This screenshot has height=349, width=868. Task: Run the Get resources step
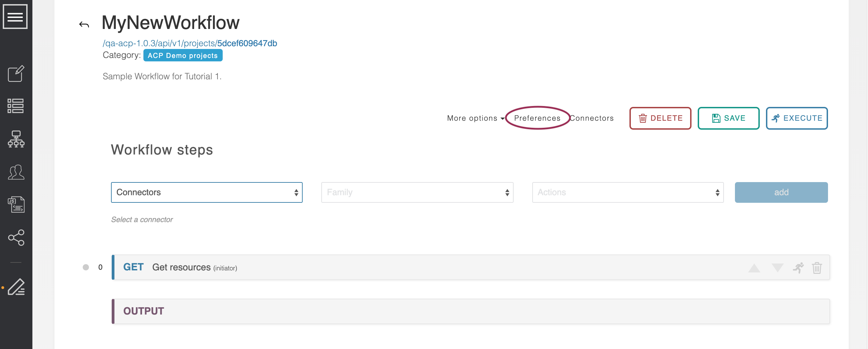(x=798, y=268)
